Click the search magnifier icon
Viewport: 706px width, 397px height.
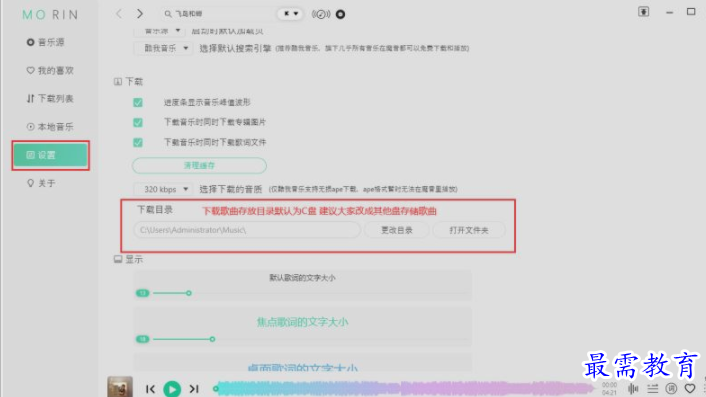pos(167,14)
